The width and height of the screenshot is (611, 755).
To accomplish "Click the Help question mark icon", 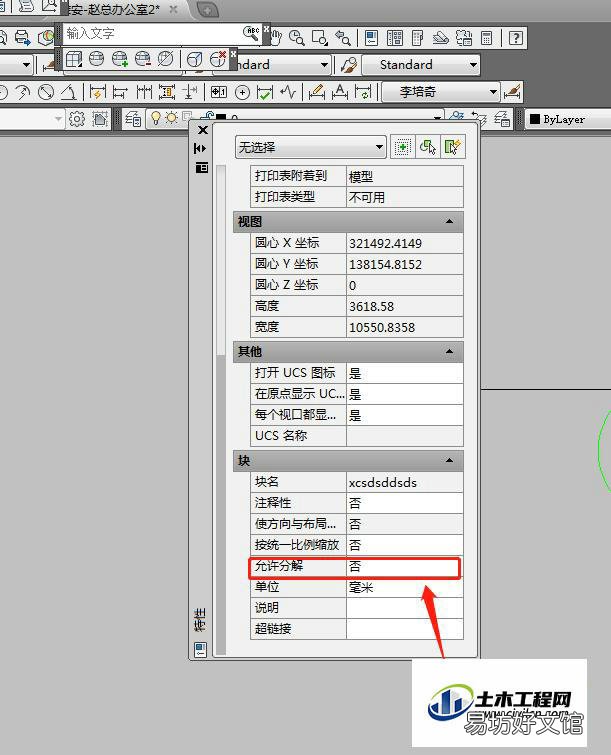I will click(515, 38).
